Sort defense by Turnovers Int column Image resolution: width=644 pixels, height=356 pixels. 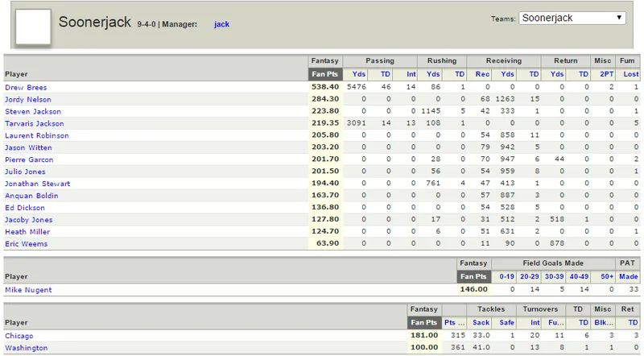tap(535, 323)
